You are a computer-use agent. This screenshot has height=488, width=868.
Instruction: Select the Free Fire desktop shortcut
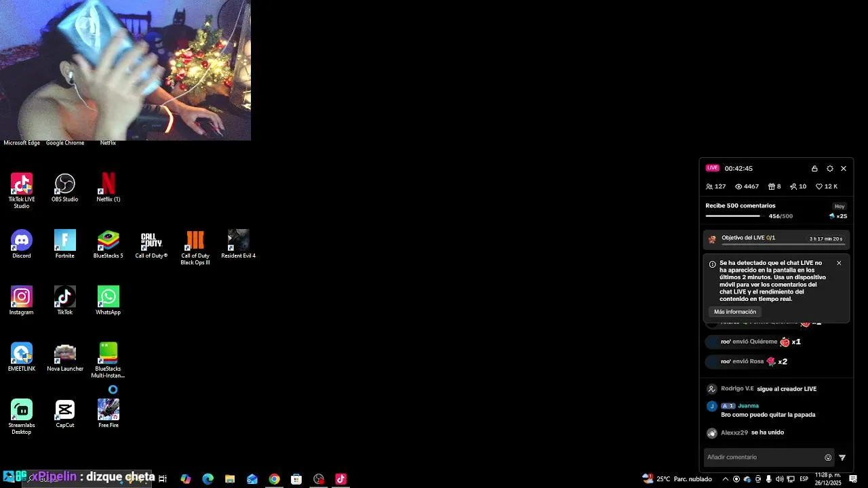point(108,413)
